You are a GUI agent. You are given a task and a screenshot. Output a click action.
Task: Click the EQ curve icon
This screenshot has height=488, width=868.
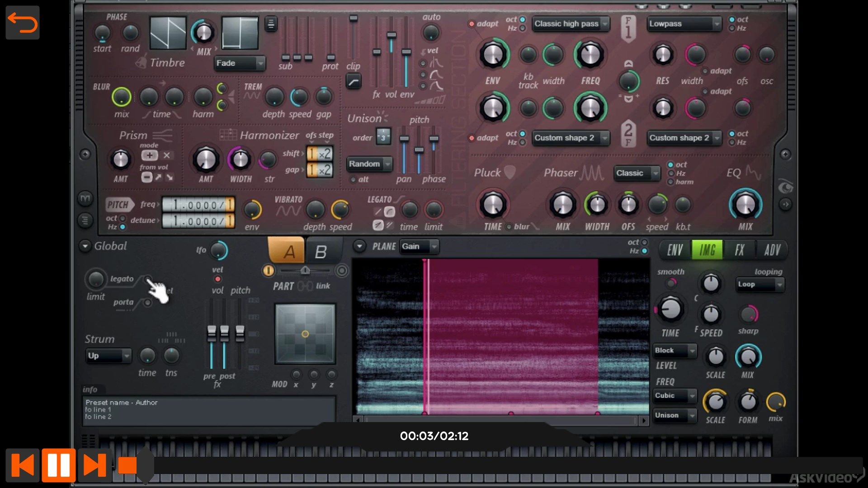click(753, 172)
